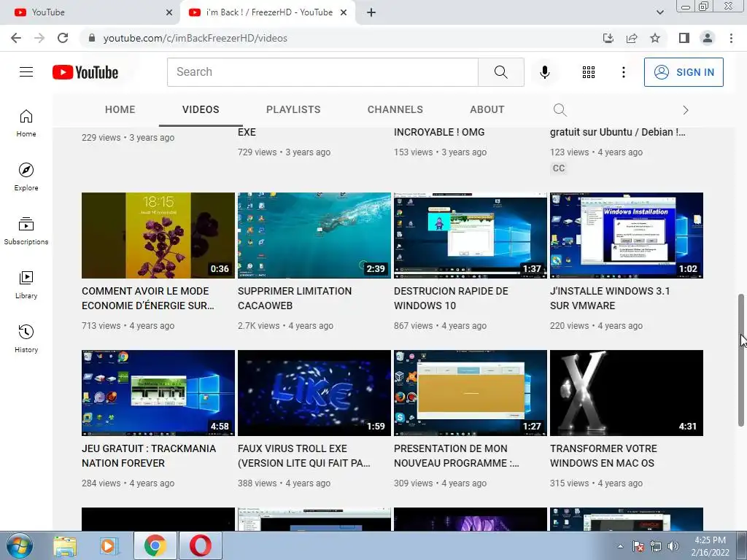View site security lock info
Screen dimensions: 747x560
tap(92, 38)
